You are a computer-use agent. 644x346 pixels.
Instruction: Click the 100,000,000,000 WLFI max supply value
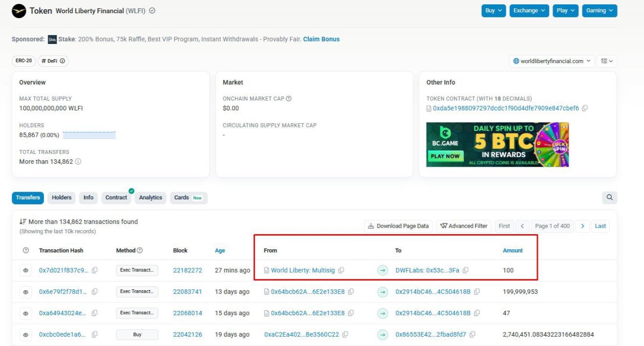coord(51,108)
